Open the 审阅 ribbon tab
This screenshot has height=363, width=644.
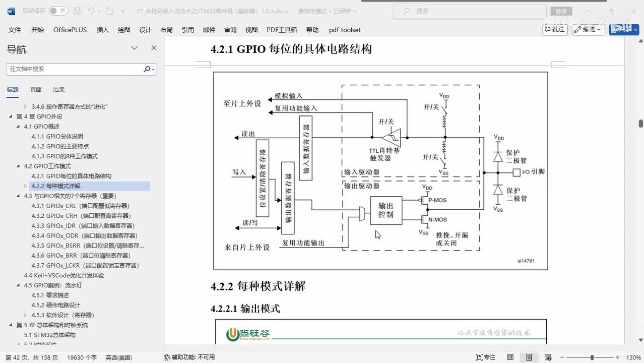point(230,30)
